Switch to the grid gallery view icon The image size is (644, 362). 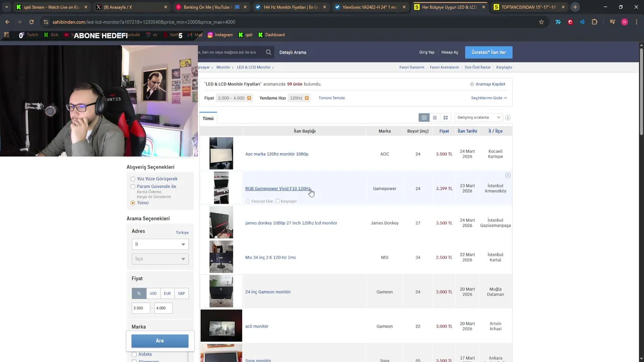pos(445,118)
